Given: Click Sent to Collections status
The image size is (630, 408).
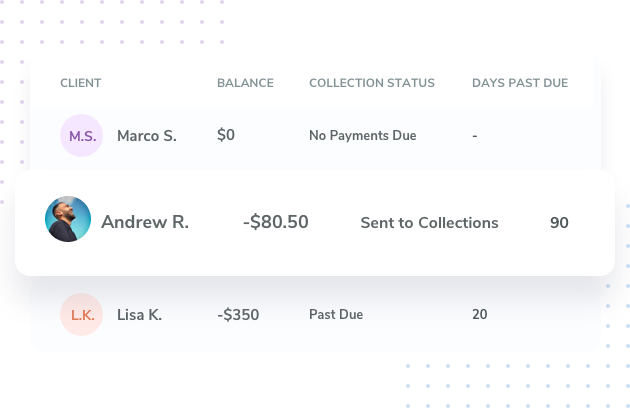Looking at the screenshot, I should tap(429, 223).
